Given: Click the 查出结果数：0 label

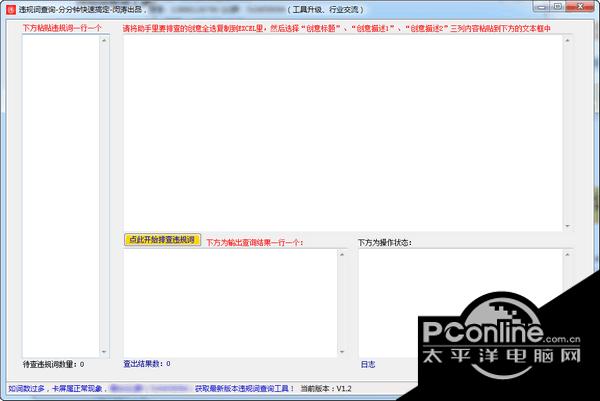Looking at the screenshot, I should tap(147, 364).
